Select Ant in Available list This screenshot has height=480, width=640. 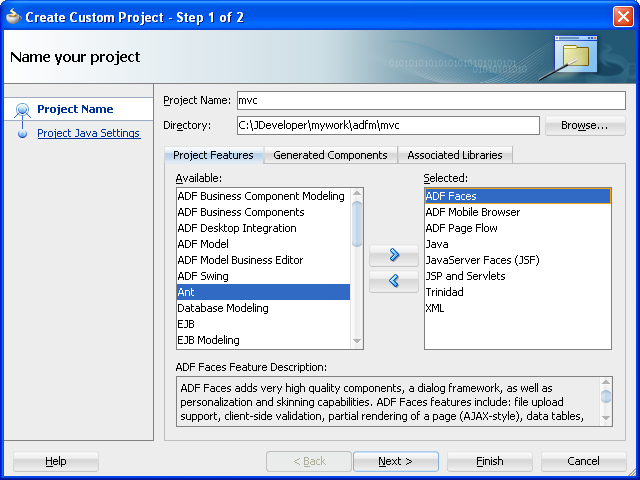[x=263, y=292]
